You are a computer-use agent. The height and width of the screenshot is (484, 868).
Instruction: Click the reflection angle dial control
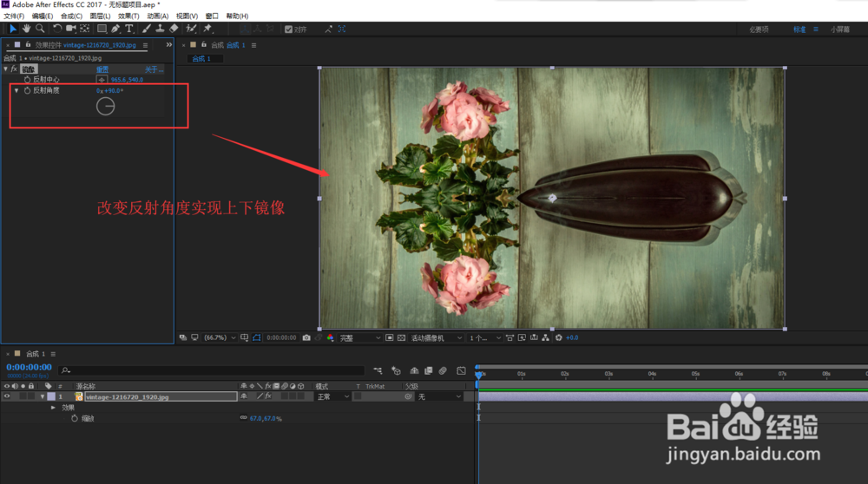(x=105, y=106)
